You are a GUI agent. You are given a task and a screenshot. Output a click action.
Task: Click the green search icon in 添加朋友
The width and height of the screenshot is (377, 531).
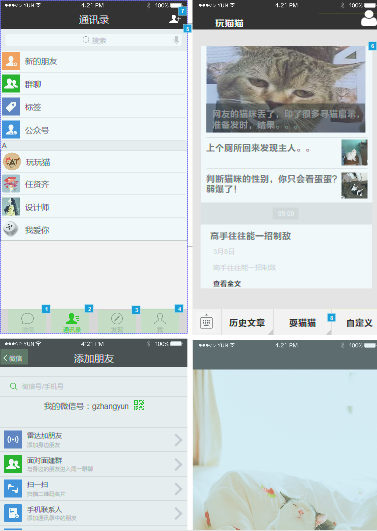[14, 386]
